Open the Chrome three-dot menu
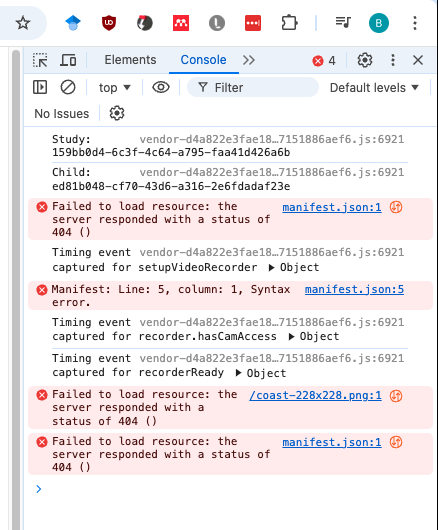438x530 pixels. (415, 23)
